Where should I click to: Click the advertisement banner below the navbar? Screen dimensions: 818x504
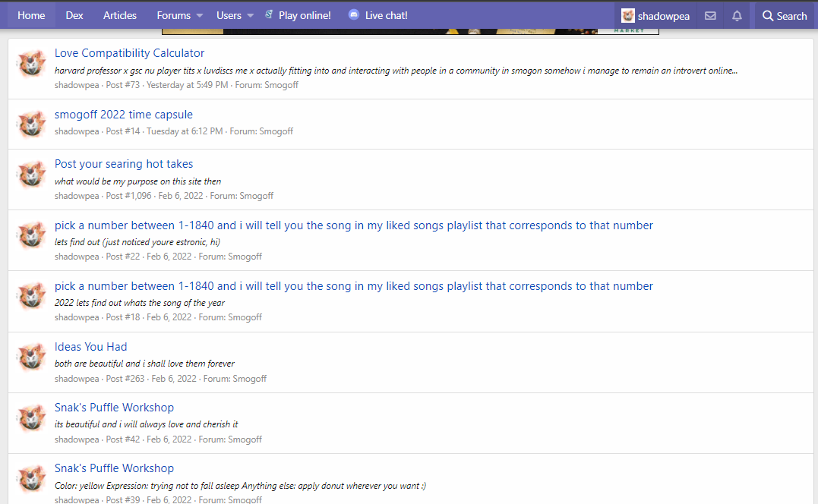coord(410,31)
